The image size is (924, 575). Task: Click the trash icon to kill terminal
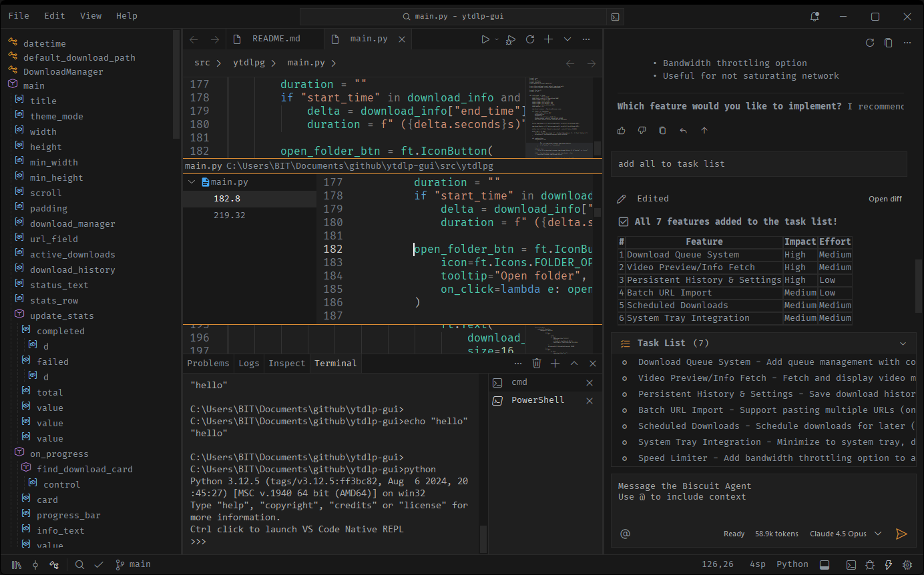coord(537,364)
